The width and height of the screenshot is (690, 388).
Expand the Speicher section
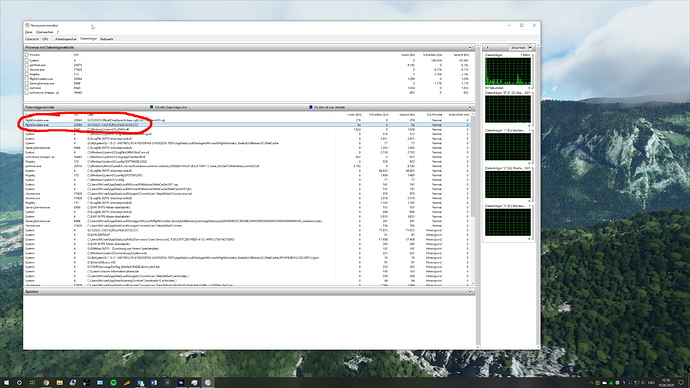click(470, 292)
